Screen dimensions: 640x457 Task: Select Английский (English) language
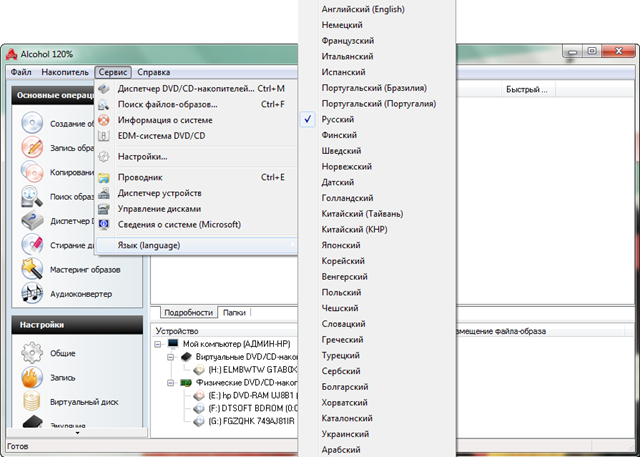tap(377, 9)
